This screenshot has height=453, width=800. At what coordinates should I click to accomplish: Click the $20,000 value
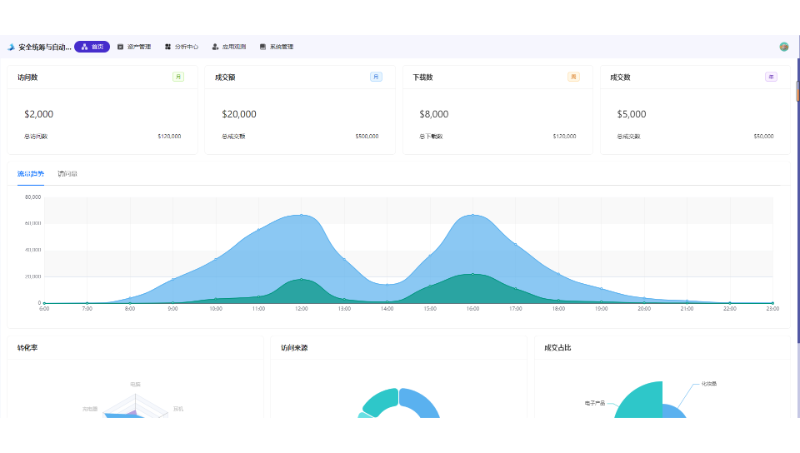(x=239, y=114)
